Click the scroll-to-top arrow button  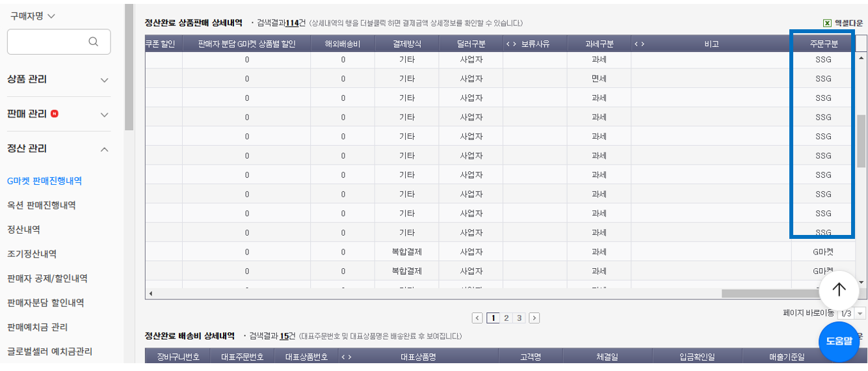coord(839,290)
